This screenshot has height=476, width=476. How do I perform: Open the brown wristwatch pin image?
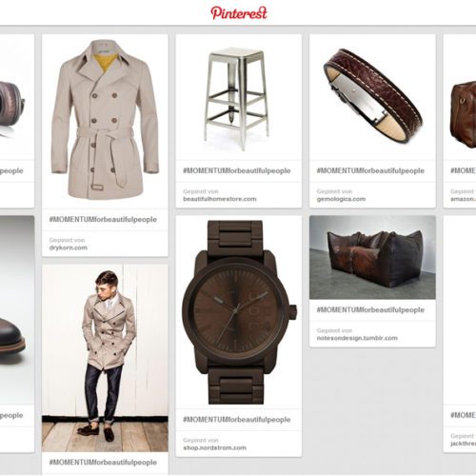pyautogui.click(x=239, y=312)
